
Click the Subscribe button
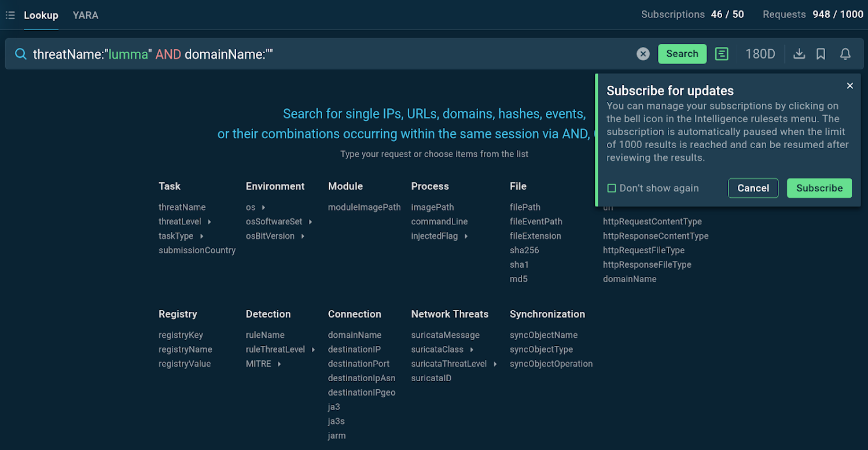(819, 188)
